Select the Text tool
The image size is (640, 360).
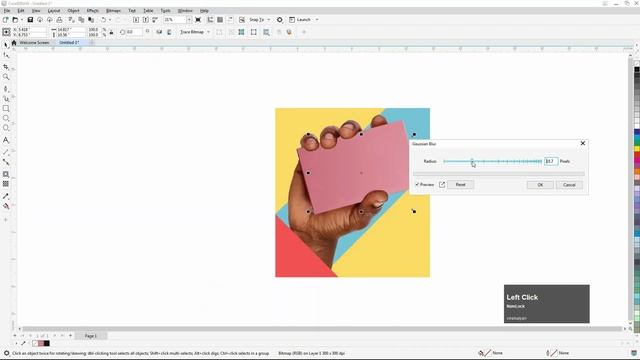click(x=6, y=140)
